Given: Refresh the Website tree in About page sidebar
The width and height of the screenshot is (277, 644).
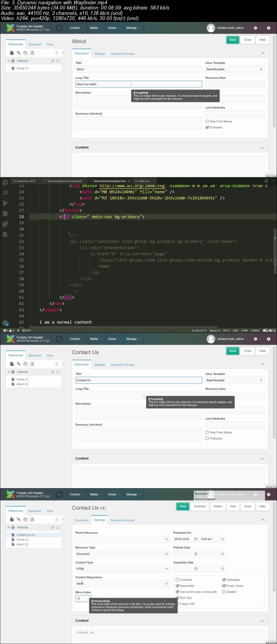Looking at the screenshot, I should tap(58, 61).
